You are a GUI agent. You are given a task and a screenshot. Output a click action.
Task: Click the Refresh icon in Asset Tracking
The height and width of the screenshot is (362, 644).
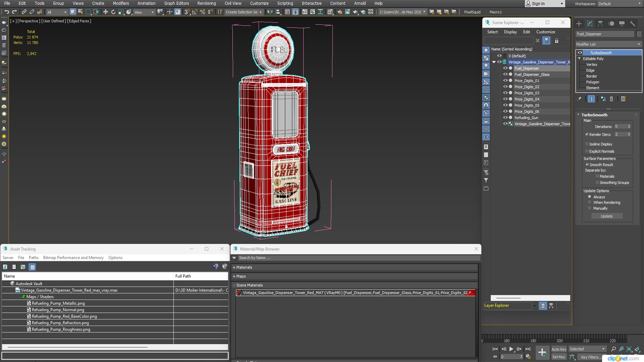pyautogui.click(x=5, y=267)
